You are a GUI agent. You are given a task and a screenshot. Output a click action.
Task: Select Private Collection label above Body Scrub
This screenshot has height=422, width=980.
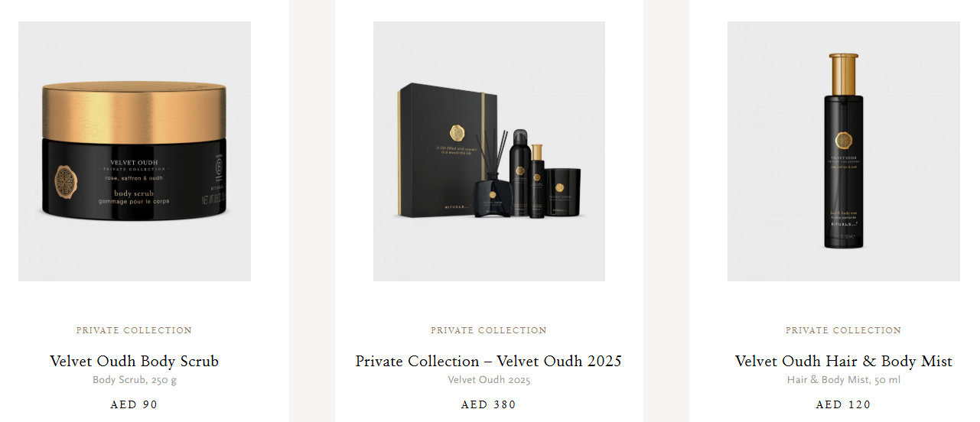tap(135, 330)
